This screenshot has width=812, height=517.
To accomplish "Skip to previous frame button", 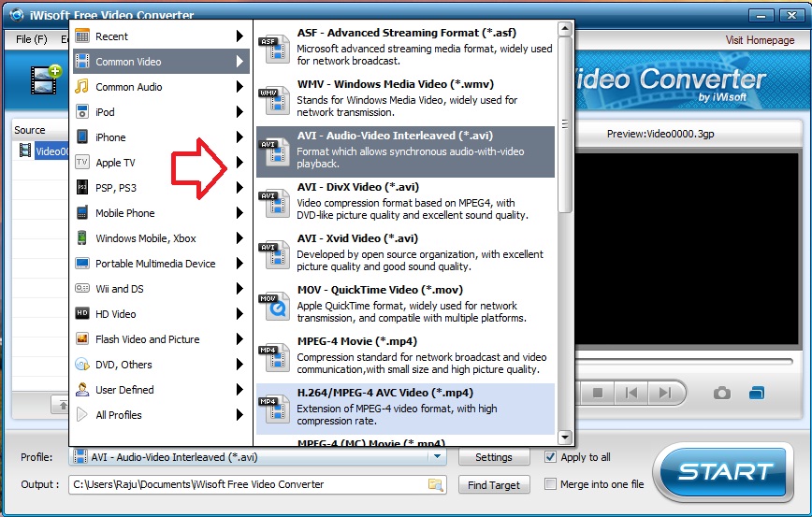I will point(631,394).
